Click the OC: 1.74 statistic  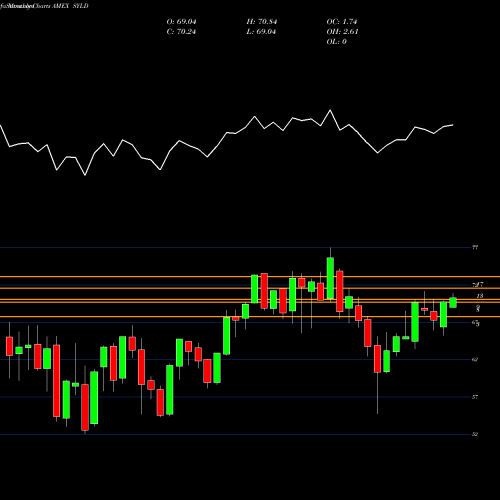342,22
